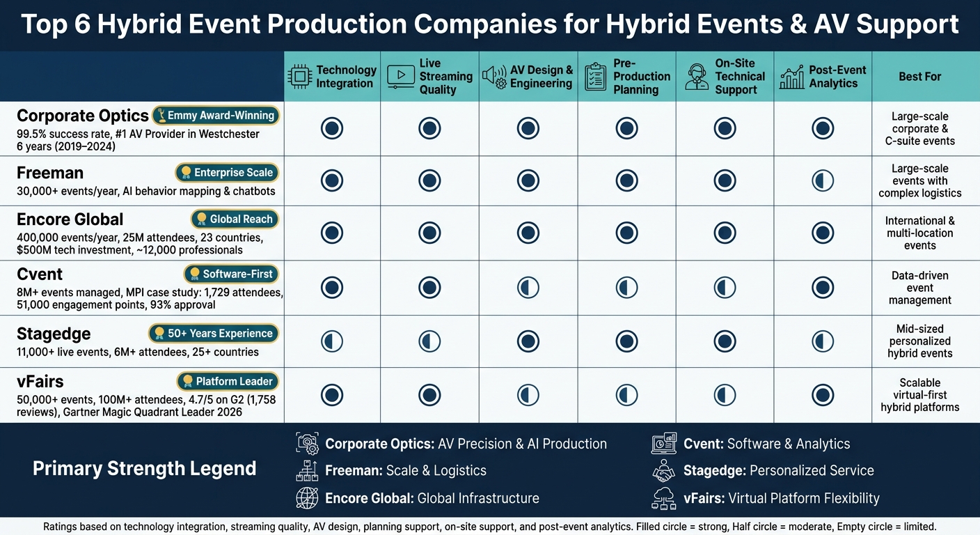Click the Corporate Optics company name
980x535 pixels.
(x=83, y=116)
